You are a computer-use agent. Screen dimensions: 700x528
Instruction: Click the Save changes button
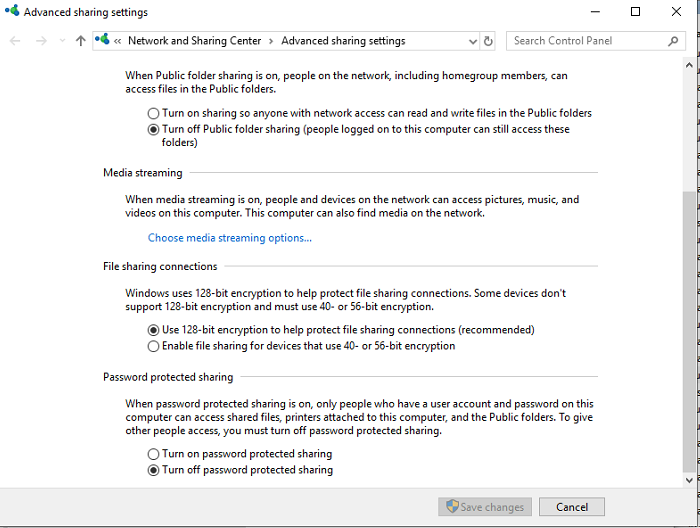click(x=485, y=507)
